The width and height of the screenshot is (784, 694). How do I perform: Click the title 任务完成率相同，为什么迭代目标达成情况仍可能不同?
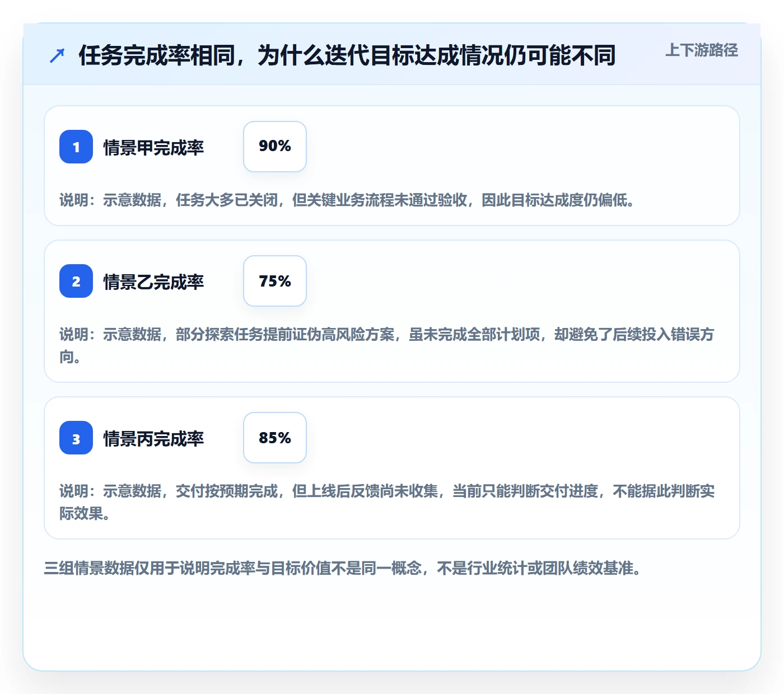coord(347,55)
